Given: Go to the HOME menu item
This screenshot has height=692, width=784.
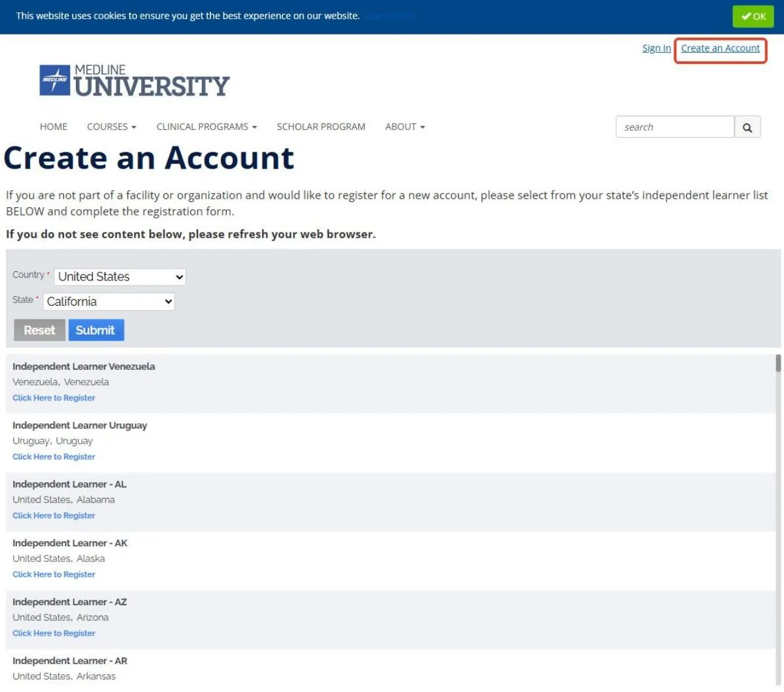Looking at the screenshot, I should click(x=54, y=127).
